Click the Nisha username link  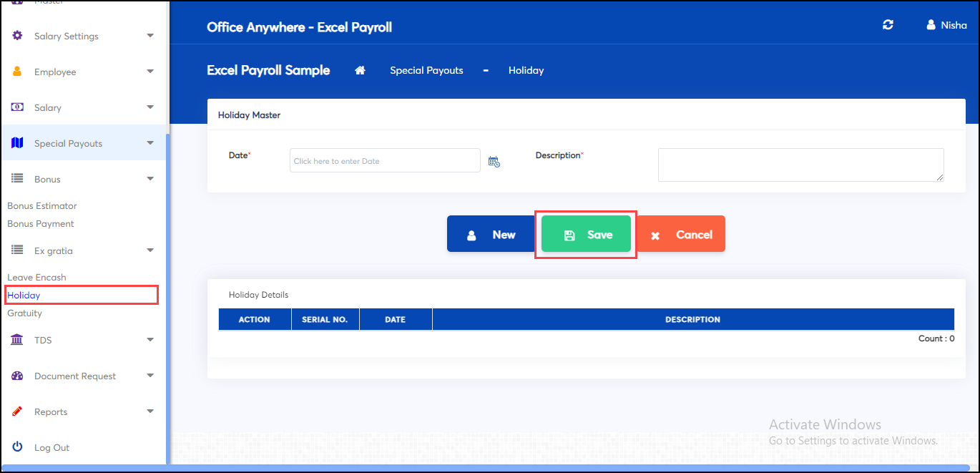[954, 25]
